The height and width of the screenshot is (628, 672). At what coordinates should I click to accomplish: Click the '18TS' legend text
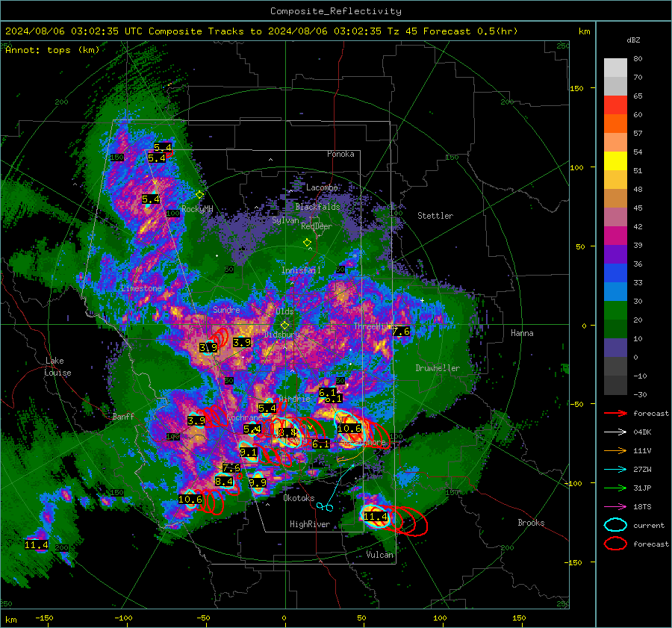point(642,507)
